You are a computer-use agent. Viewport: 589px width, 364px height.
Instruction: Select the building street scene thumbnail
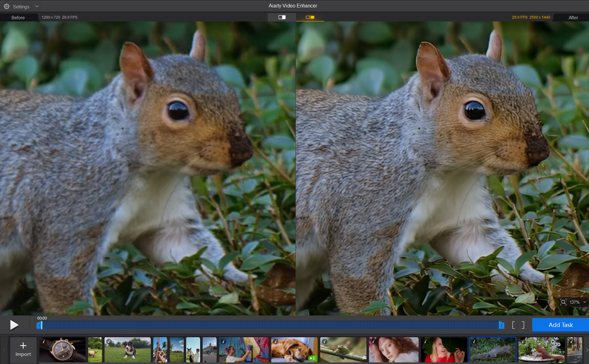click(x=209, y=350)
